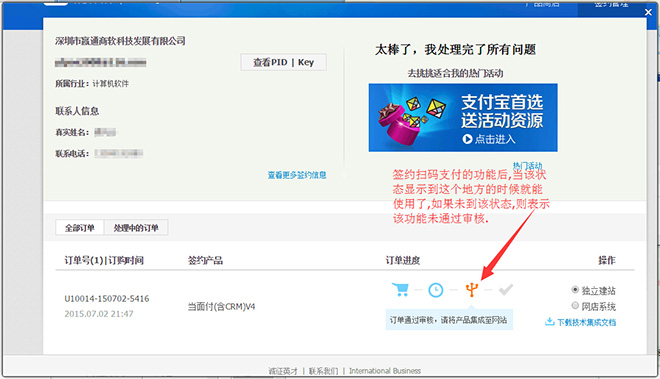Open the 下载技术集成文档 link

586,323
